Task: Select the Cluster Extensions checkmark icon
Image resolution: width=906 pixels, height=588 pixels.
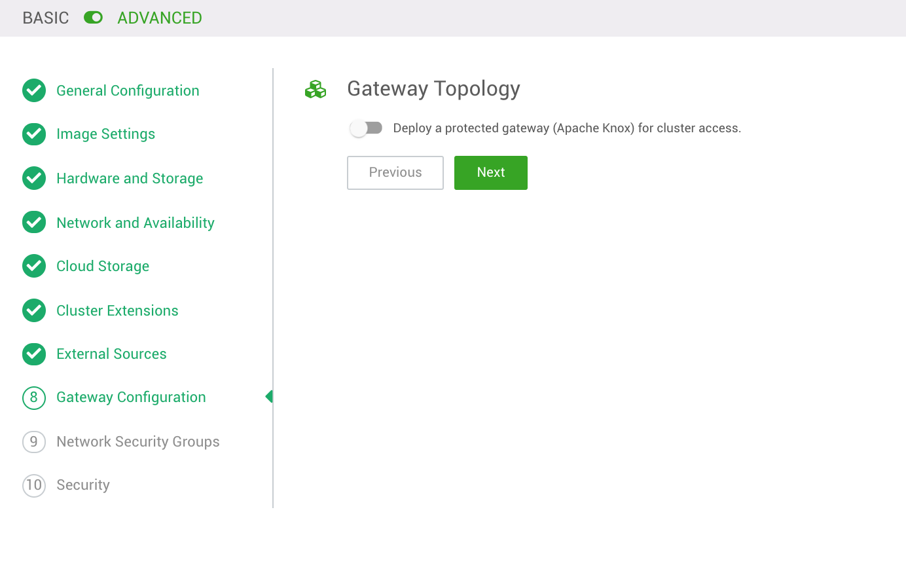Action: click(x=34, y=310)
